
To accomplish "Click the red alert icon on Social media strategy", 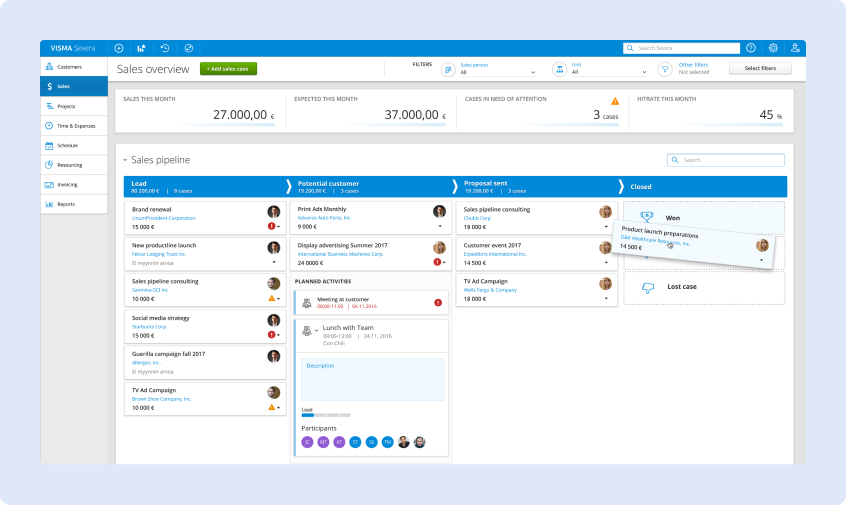I will (271, 335).
